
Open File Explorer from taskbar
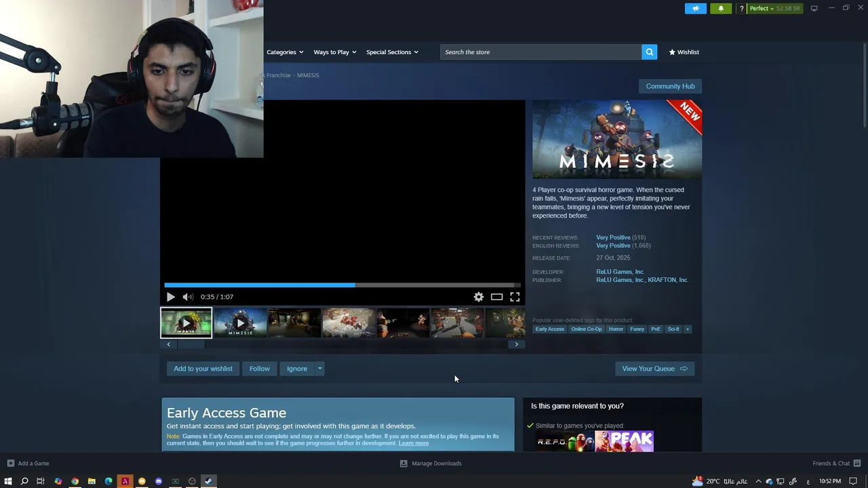[x=92, y=481]
